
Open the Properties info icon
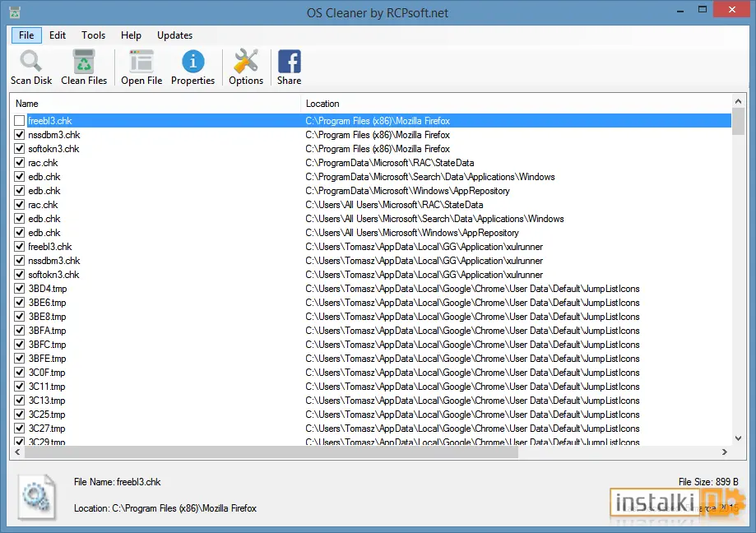(192, 61)
